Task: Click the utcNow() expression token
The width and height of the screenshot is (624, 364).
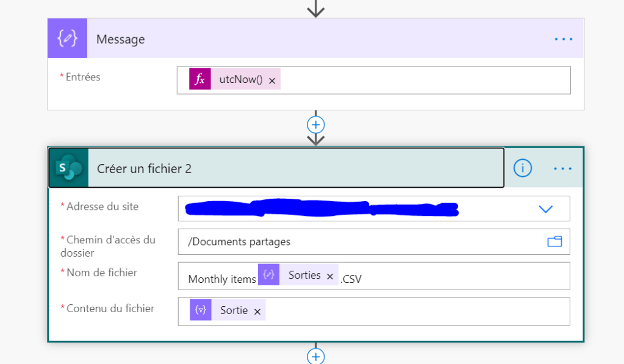Action: tap(241, 80)
